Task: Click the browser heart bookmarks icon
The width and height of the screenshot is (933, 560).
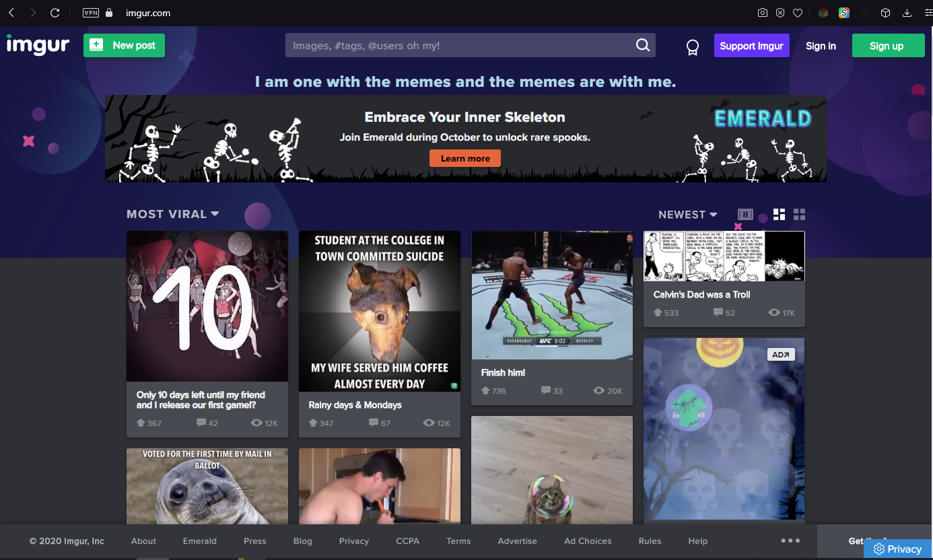Action: click(798, 13)
